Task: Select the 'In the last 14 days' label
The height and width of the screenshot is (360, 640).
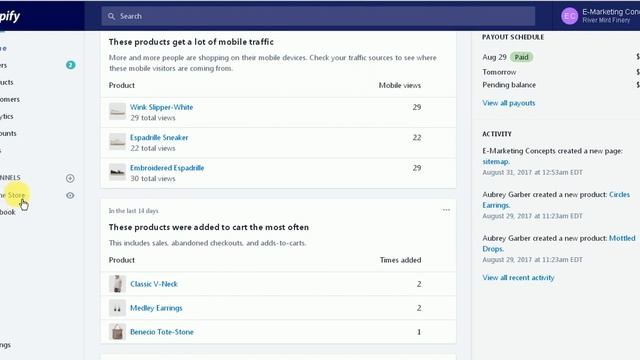Action: (133, 211)
